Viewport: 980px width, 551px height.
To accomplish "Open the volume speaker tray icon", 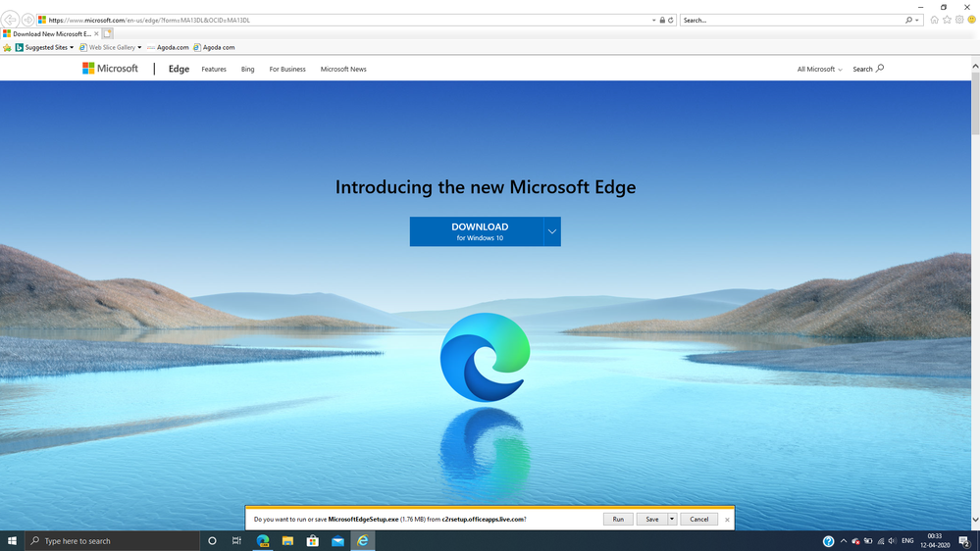I will click(x=892, y=541).
